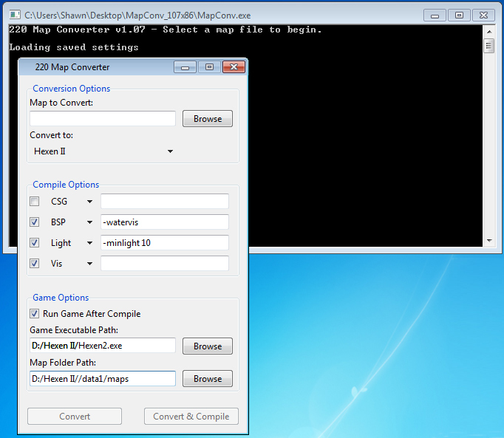Open the Vis tool dropdown arrow
The height and width of the screenshot is (438, 504).
coord(89,264)
